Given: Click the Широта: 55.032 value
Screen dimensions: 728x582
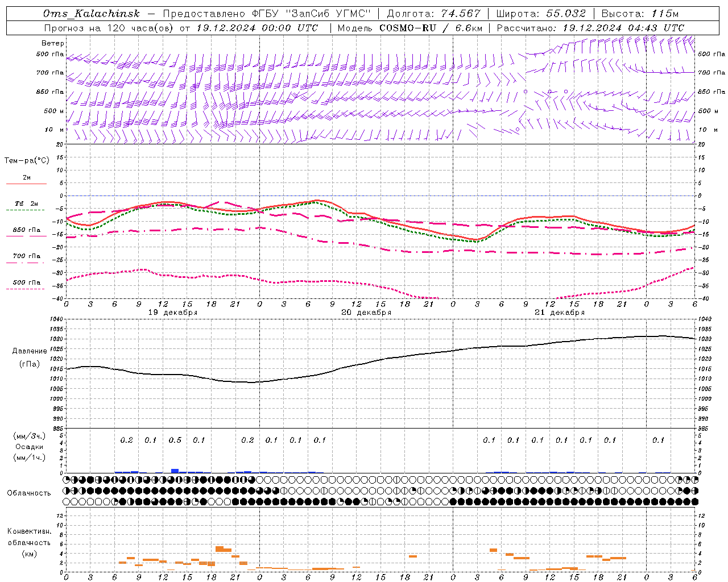Looking at the screenshot, I should 541,14.
